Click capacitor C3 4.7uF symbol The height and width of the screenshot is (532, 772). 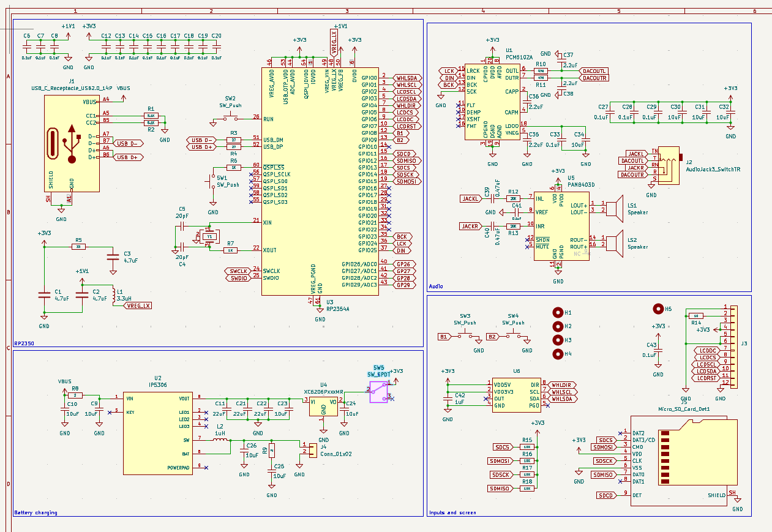click(x=112, y=257)
